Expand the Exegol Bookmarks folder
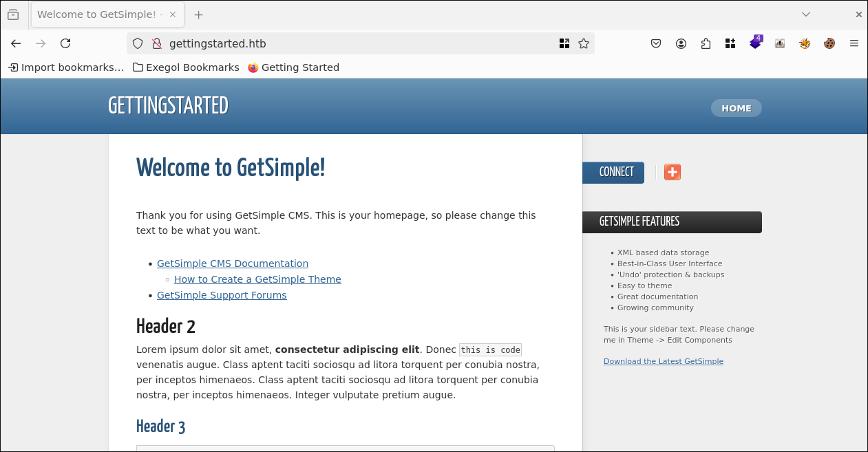 [x=186, y=67]
